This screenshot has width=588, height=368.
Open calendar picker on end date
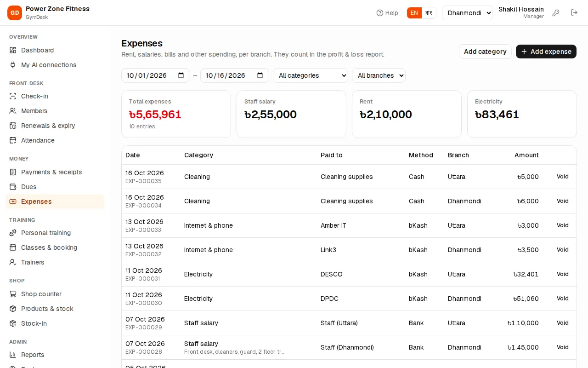260,75
